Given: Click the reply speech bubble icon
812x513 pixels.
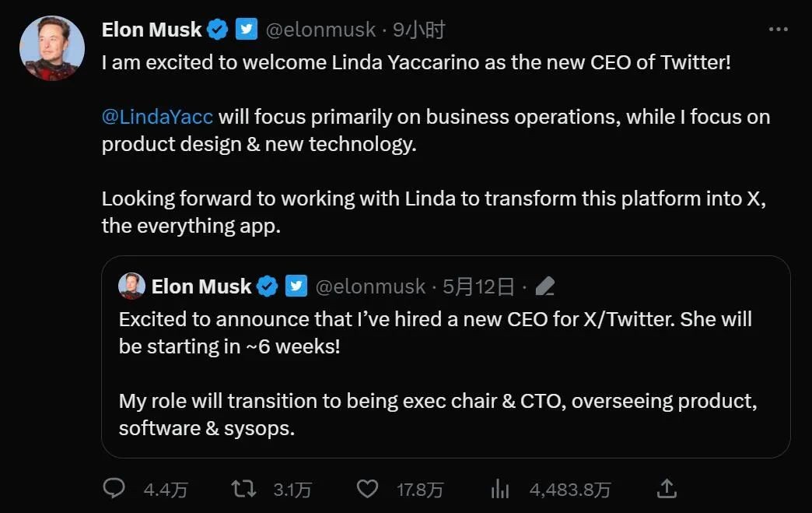Looking at the screenshot, I should [x=114, y=489].
